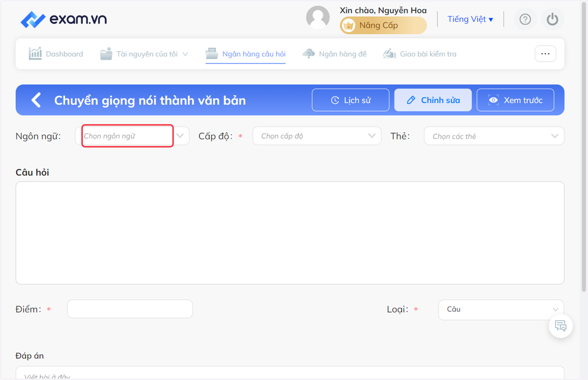Open help via the question mark icon
This screenshot has width=588, height=380.
(525, 20)
